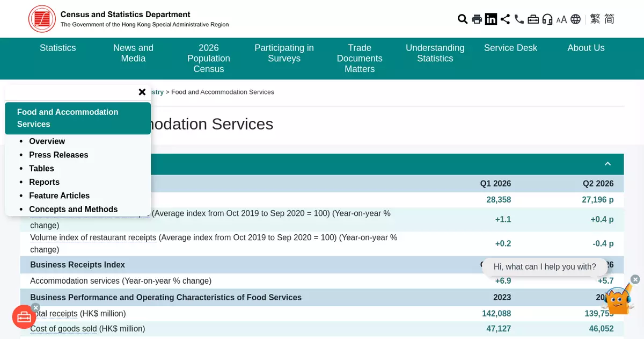Open the text size AA control
This screenshot has width=644, height=339.
click(x=561, y=20)
